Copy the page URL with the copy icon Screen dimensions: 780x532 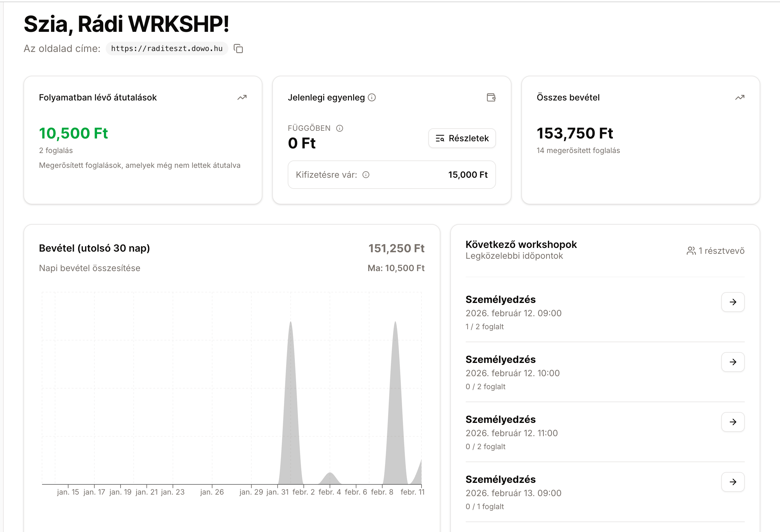238,49
